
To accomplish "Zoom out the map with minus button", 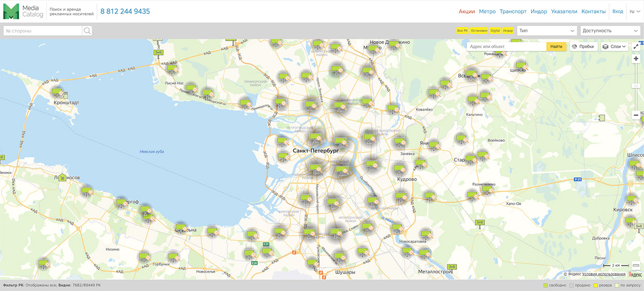I will (x=636, y=115).
